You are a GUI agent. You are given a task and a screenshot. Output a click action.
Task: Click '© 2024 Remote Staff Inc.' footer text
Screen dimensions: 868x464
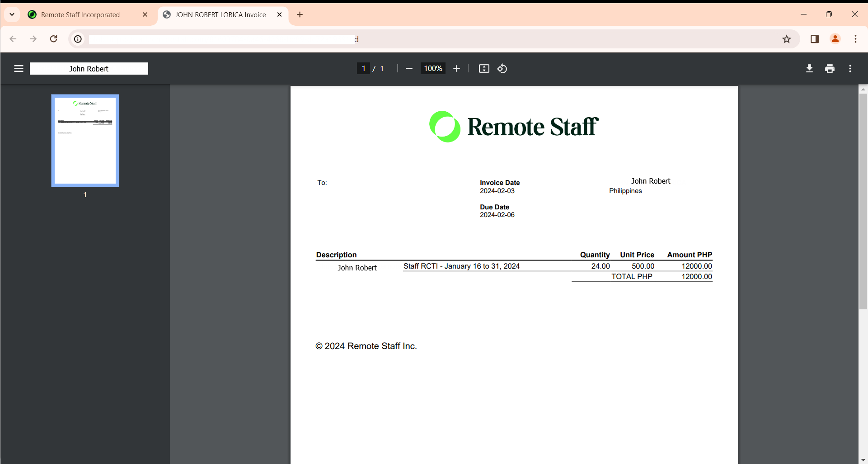click(x=366, y=346)
